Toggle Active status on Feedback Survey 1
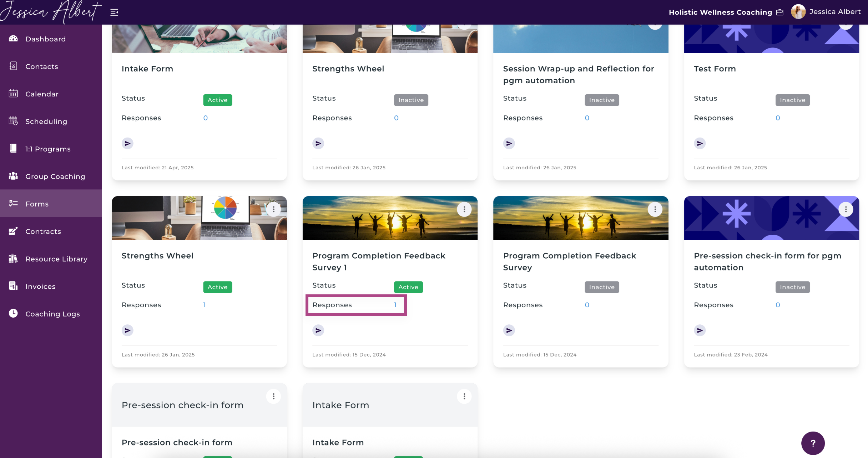Viewport: 868px width, 458px height. (408, 287)
